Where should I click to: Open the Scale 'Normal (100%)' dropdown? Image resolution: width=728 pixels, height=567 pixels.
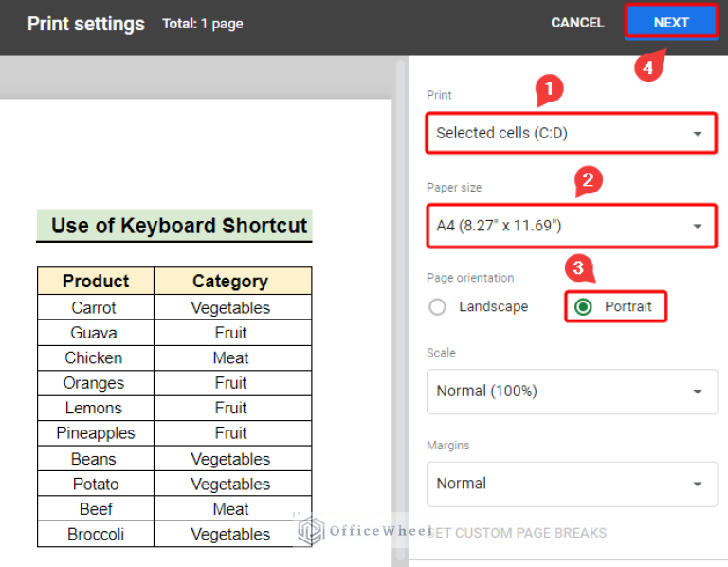571,392
